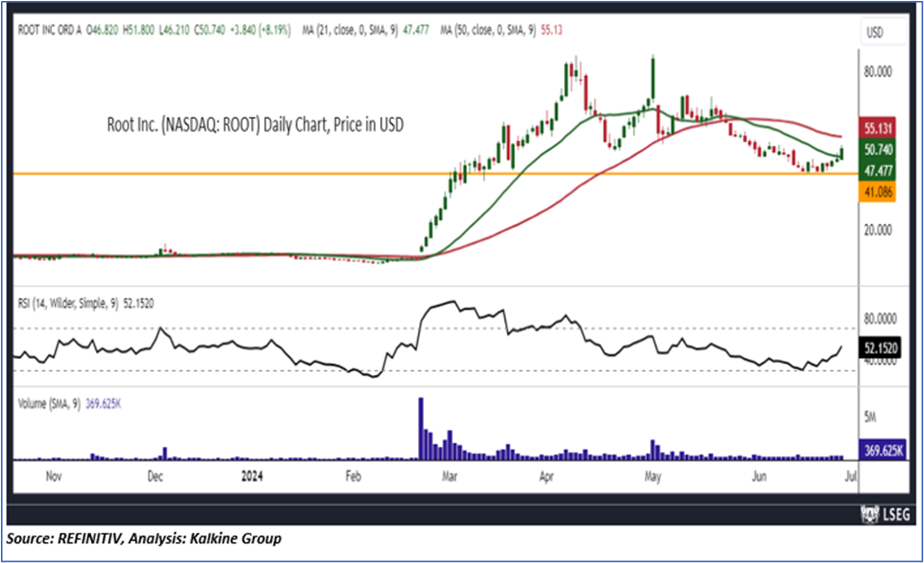Click the 20.000 price axis label
924x563 pixels.
pos(878,230)
